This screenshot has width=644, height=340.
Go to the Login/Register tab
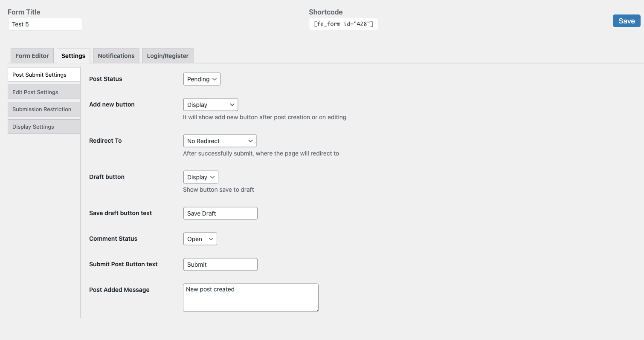[x=168, y=56]
